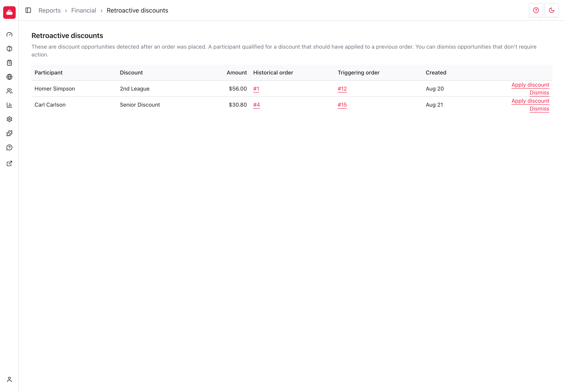Apply discount for Carl Carlson
565x392 pixels.
coord(530,101)
